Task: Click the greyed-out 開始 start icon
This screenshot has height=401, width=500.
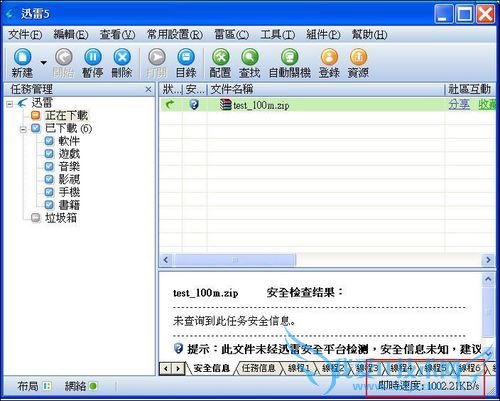Action: click(x=63, y=57)
